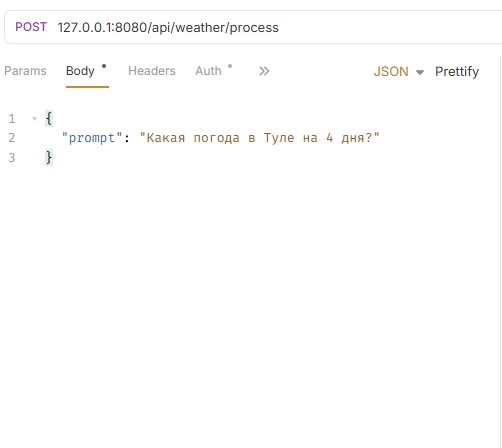The width and height of the screenshot is (502, 448).
Task: Click the request URL 127.0.0.1:8080/api/weather/process
Action: coord(168,27)
